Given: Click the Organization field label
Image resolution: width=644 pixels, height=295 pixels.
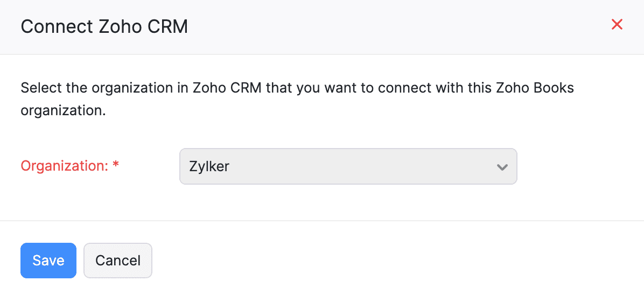Looking at the screenshot, I should (x=64, y=166).
